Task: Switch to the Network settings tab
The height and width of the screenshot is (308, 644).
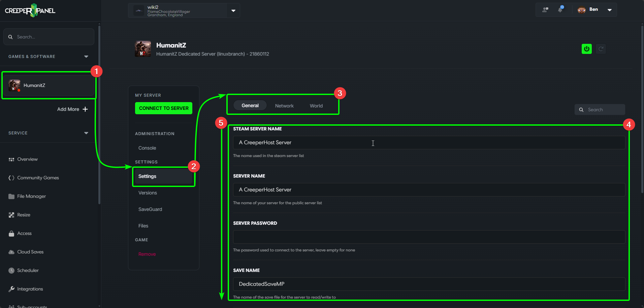Action: pyautogui.click(x=284, y=105)
